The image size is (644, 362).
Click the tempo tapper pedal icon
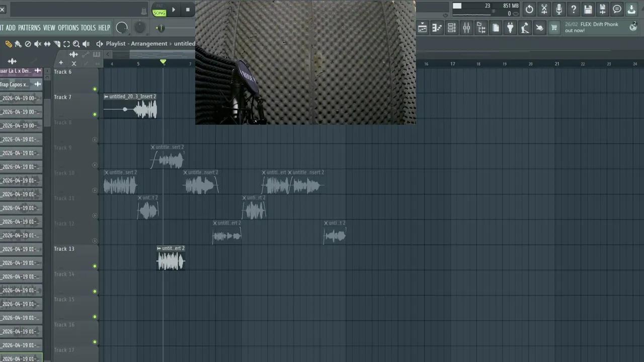tap(525, 28)
